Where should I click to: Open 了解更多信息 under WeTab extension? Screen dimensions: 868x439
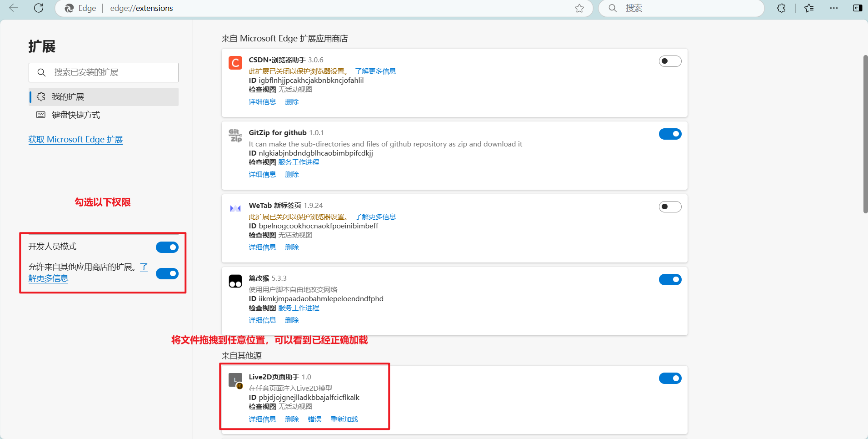375,217
